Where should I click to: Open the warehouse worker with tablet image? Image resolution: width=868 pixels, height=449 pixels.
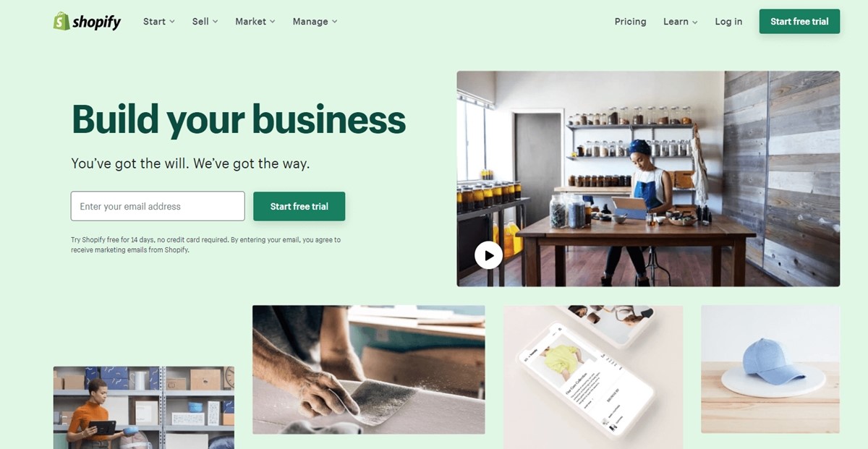[x=143, y=408]
